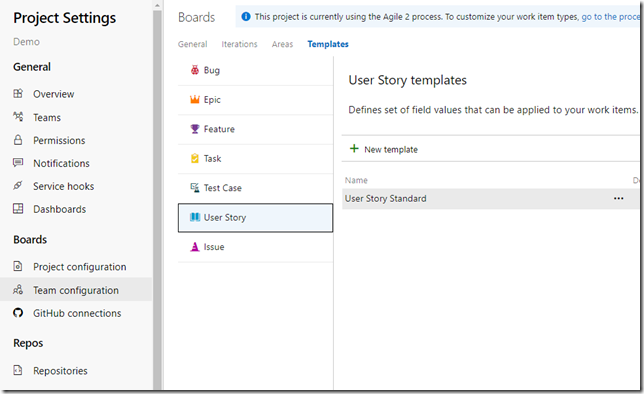This screenshot has height=394, width=644.
Task: Click the New template button
Action: click(x=384, y=149)
